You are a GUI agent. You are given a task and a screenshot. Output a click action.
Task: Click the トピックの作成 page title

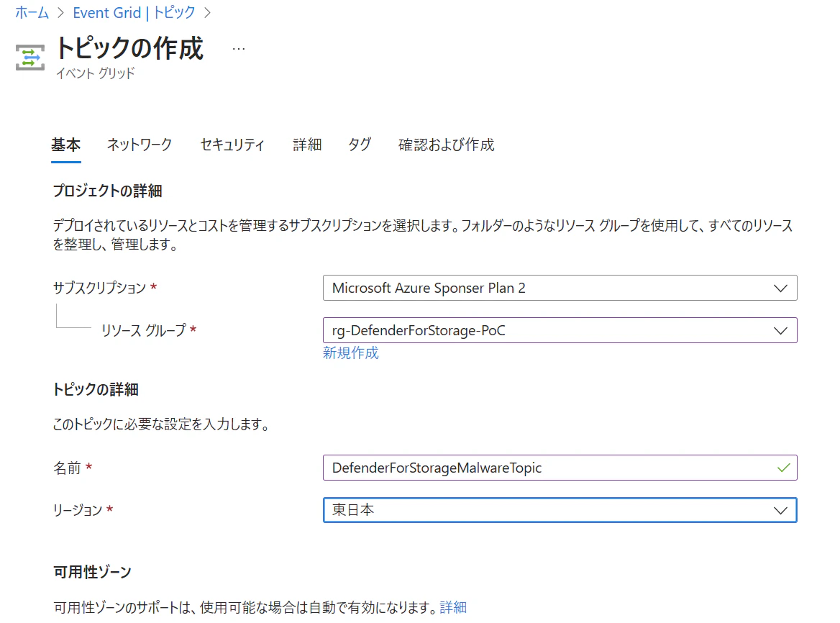coord(129,48)
